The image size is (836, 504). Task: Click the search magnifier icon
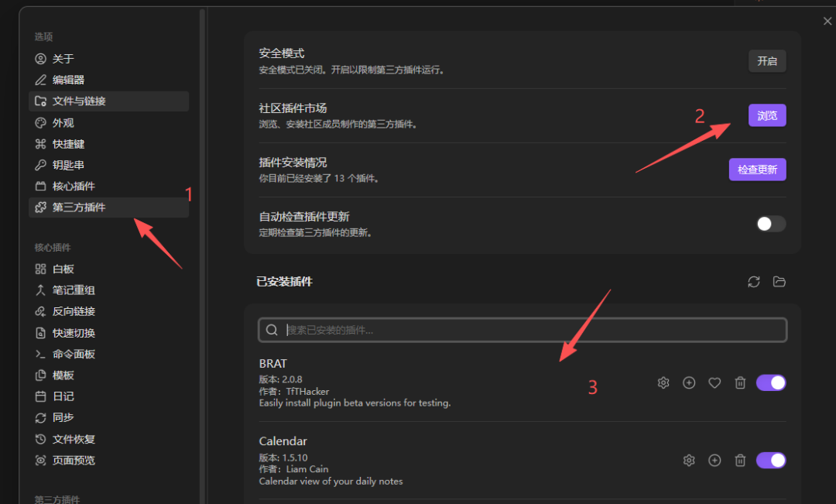click(272, 330)
